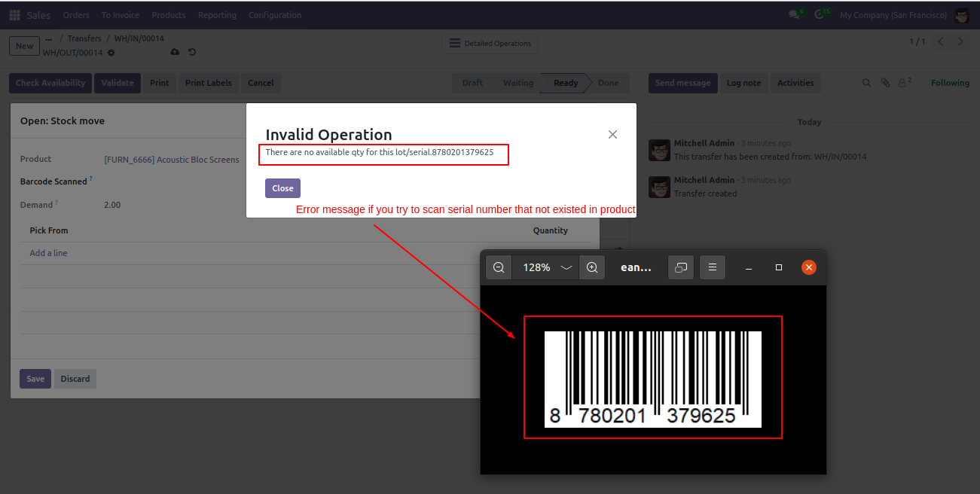
Task: Open the To Invoice menu
Action: tap(121, 15)
